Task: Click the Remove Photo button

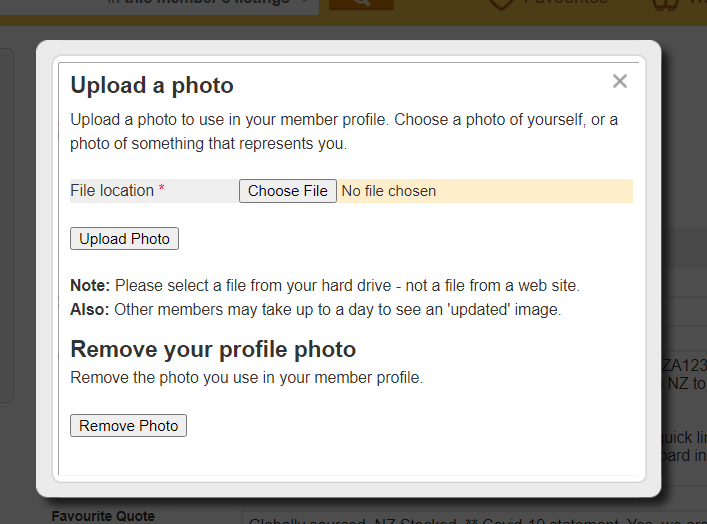Action: [128, 426]
